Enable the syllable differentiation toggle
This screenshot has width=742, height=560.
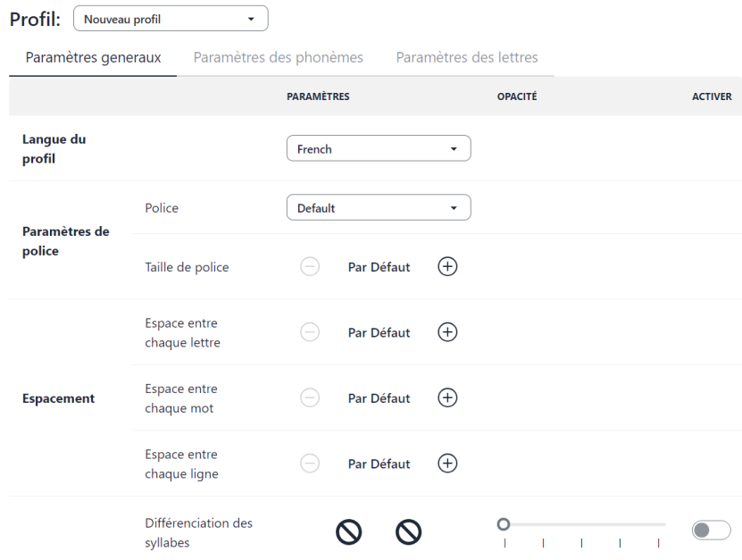[711, 530]
